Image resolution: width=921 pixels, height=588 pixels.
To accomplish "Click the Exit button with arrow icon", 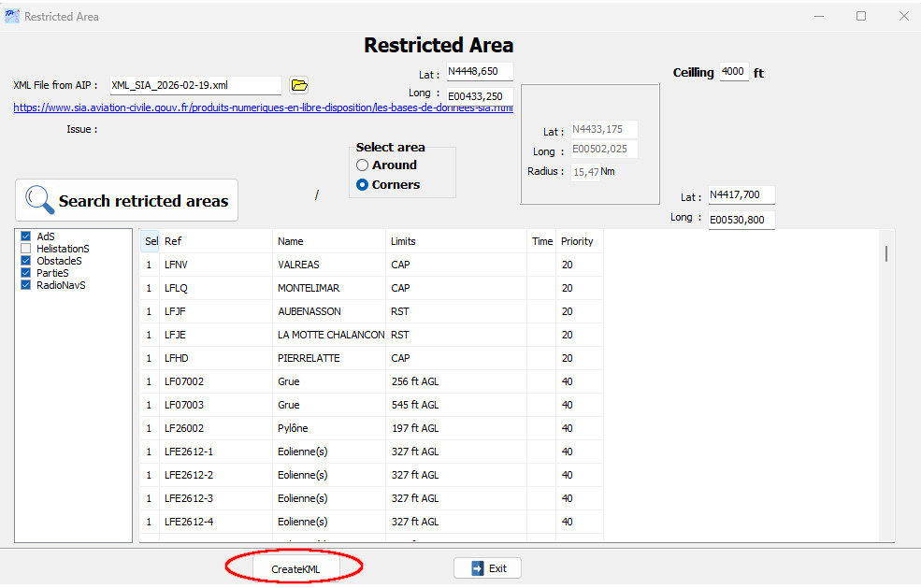I will click(487, 567).
